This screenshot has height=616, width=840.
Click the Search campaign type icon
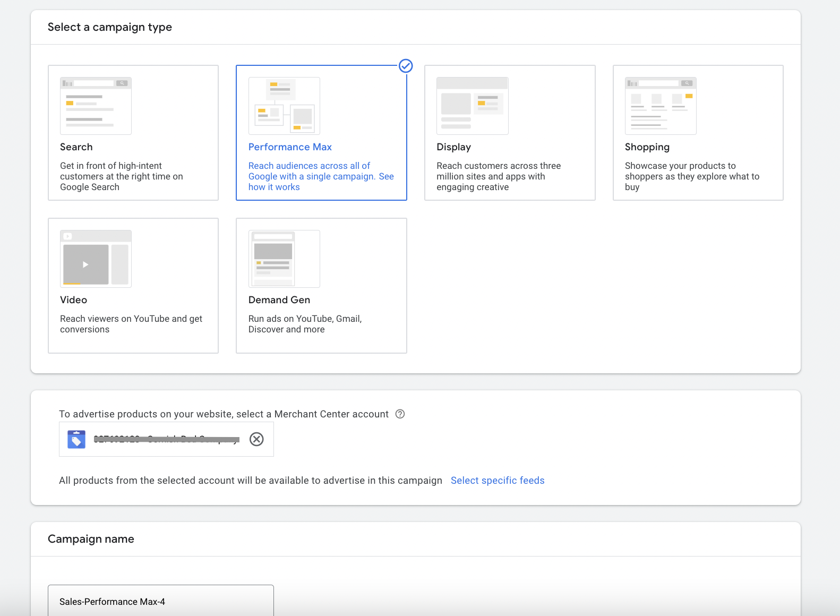pos(96,106)
